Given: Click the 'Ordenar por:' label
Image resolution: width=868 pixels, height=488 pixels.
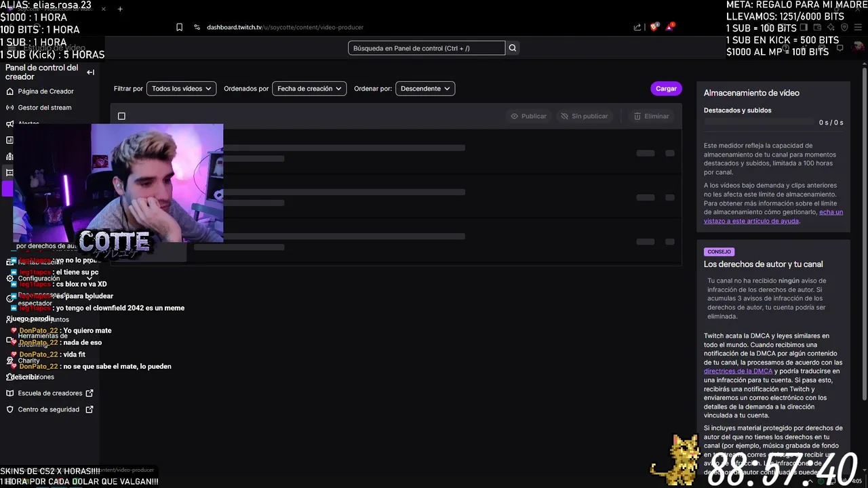Looking at the screenshot, I should coord(373,89).
